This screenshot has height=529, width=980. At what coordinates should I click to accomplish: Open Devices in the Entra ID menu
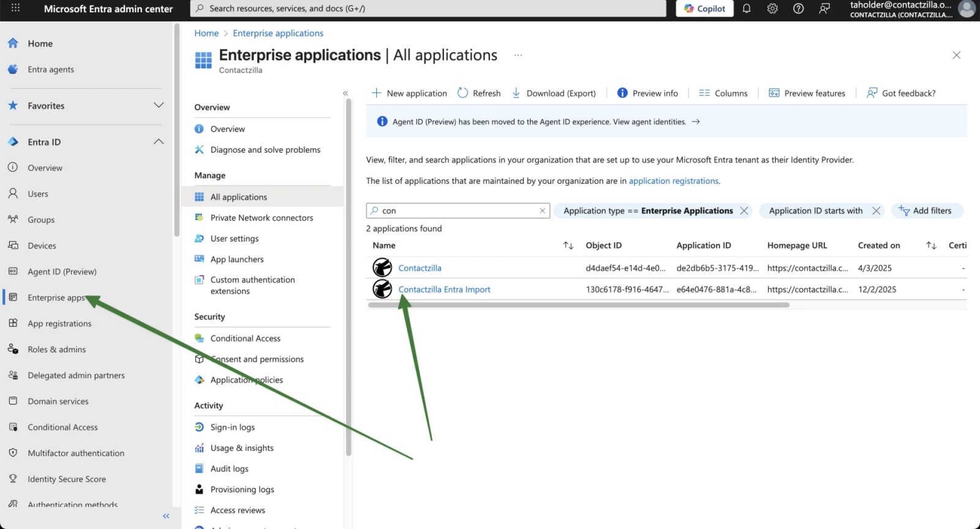point(42,245)
